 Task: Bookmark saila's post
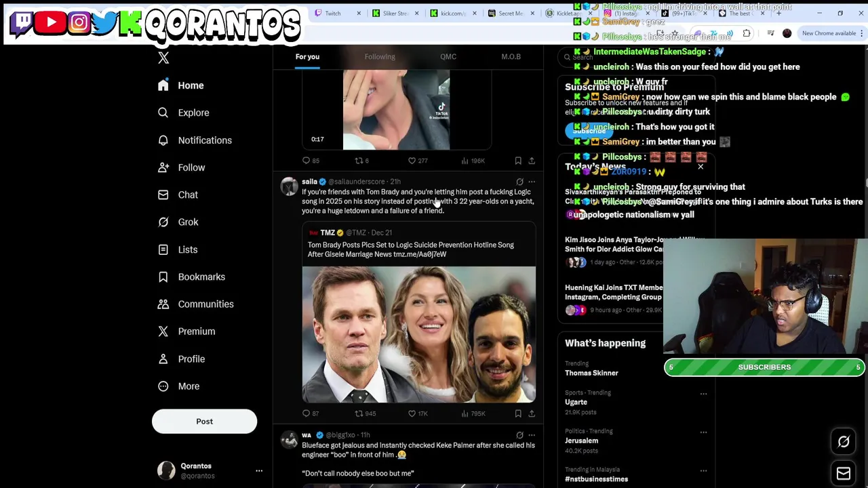[x=518, y=413]
